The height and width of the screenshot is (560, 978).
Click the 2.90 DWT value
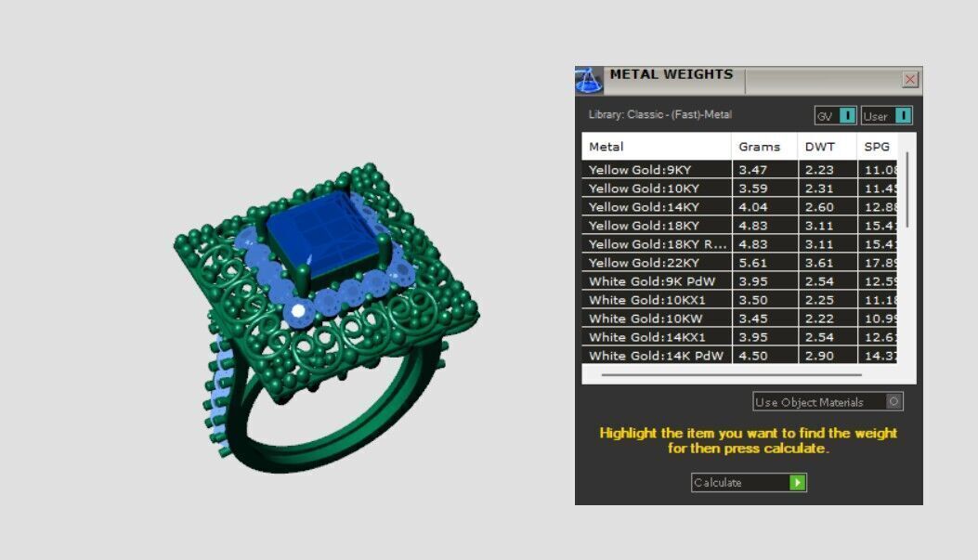click(819, 356)
